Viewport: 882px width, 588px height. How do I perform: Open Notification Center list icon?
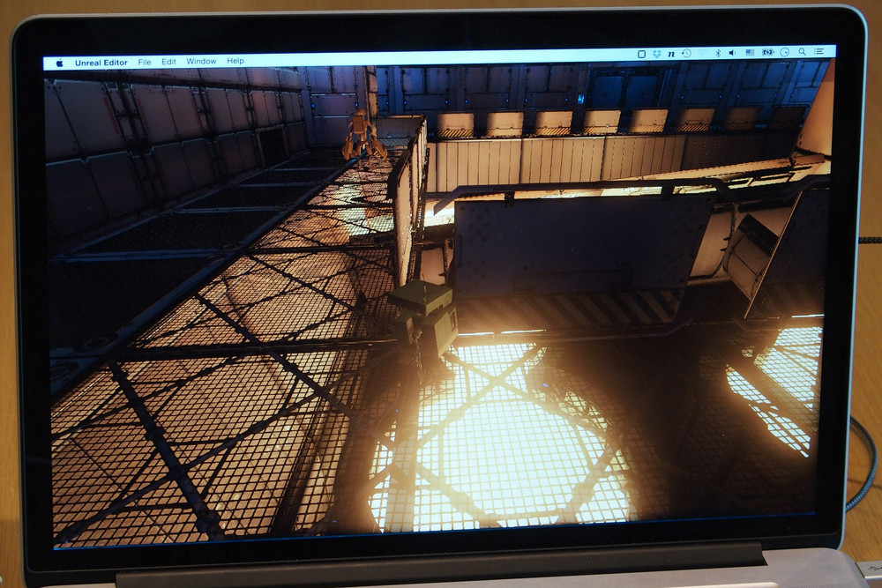(819, 52)
